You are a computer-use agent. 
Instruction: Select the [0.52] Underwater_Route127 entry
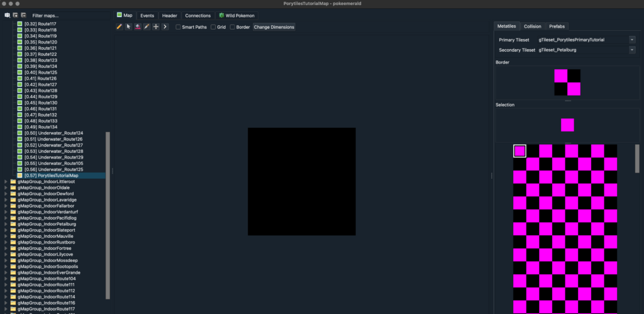click(x=54, y=145)
